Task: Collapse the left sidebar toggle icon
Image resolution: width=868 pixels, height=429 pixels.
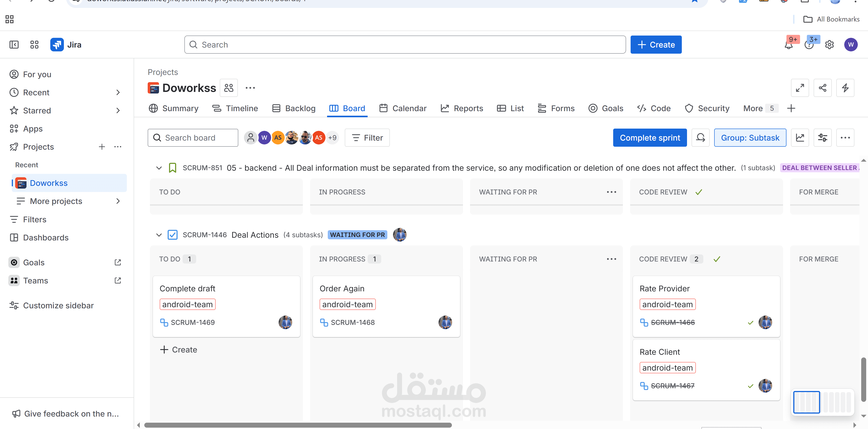Action: (14, 45)
